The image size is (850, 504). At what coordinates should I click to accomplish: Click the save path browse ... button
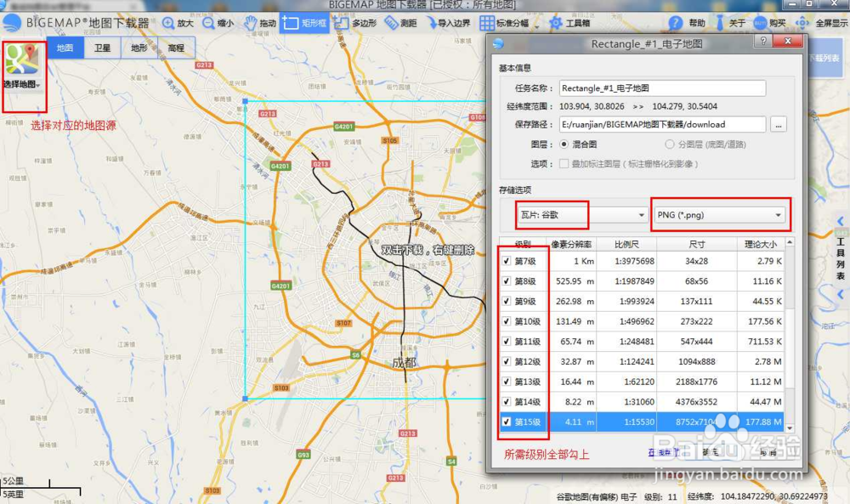(779, 123)
